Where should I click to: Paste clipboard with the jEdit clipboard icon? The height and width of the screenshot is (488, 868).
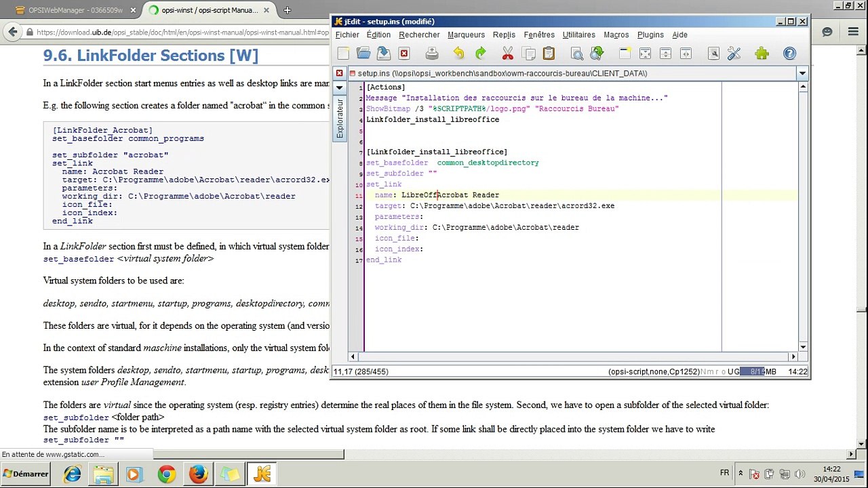(549, 54)
